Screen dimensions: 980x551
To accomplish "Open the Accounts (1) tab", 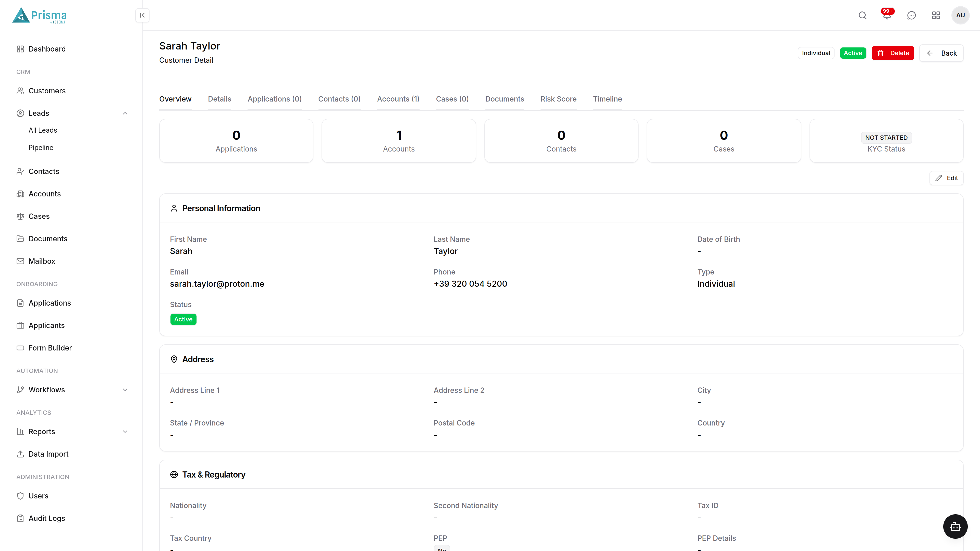I will pyautogui.click(x=398, y=99).
